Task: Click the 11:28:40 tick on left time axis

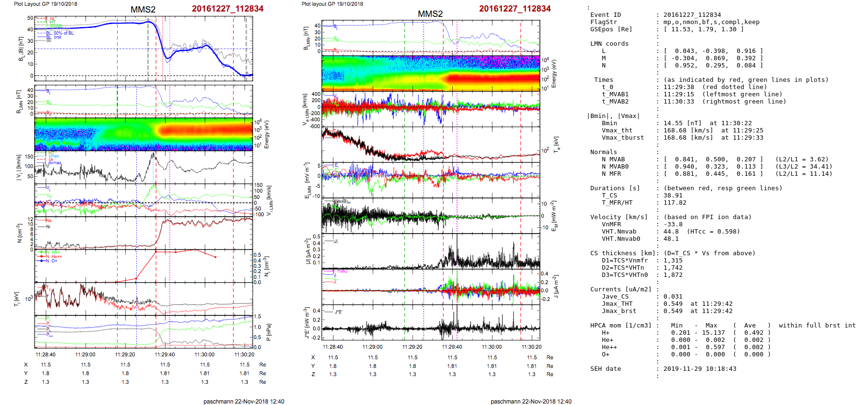Action: tap(45, 354)
